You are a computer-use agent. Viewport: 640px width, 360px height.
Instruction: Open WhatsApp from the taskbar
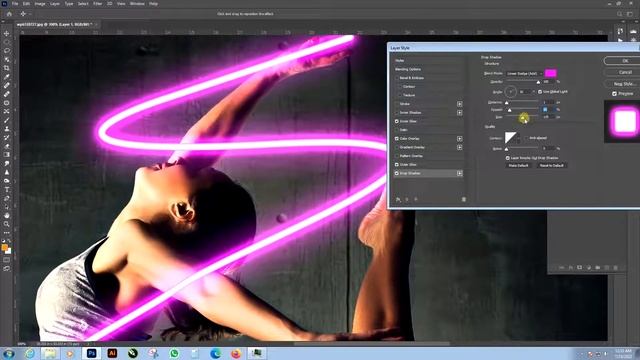point(174,353)
